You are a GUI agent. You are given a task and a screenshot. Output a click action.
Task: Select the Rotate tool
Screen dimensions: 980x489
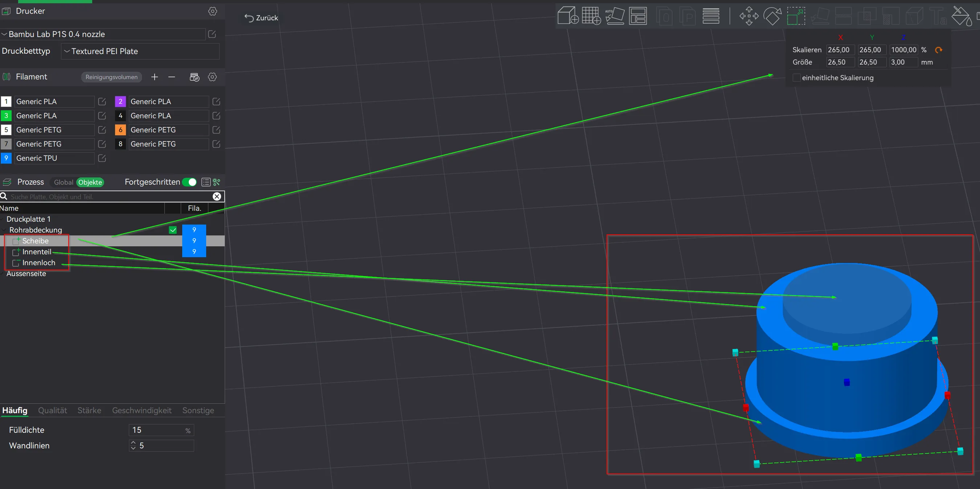(x=772, y=16)
